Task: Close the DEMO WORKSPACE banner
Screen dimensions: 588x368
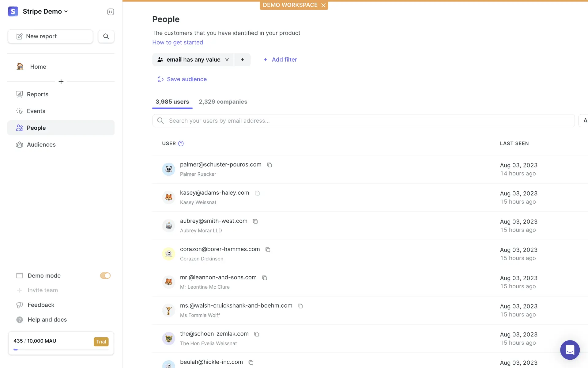Action: point(323,5)
